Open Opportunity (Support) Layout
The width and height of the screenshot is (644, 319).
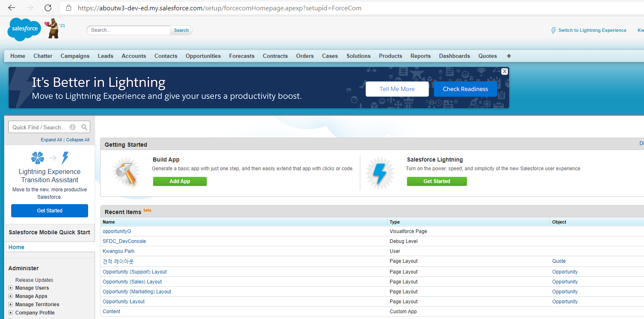[134, 272]
